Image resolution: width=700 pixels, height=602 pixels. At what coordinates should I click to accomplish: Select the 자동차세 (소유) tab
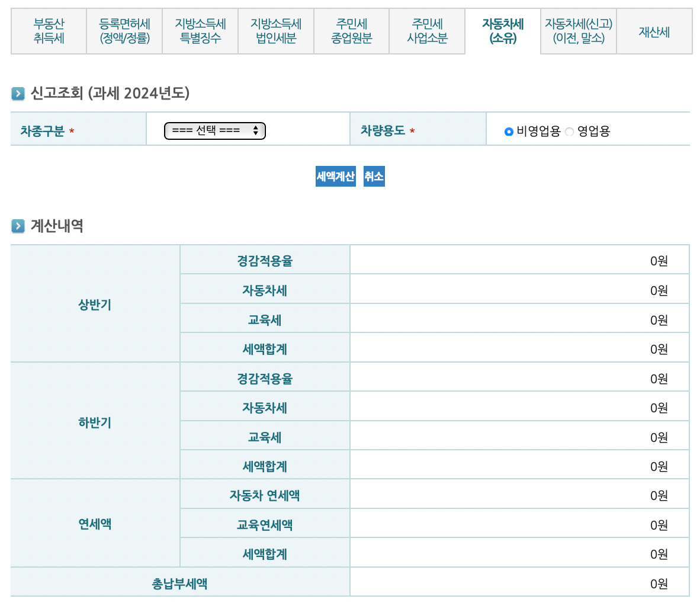coord(503,31)
